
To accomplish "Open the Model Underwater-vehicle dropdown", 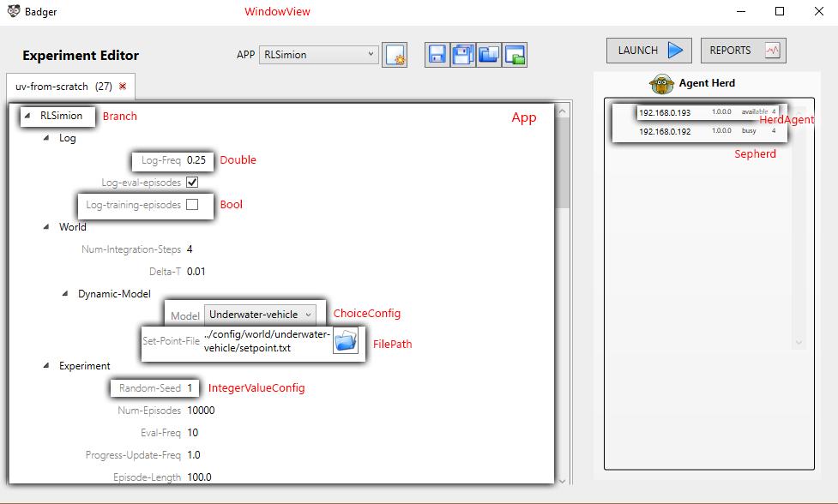I will (260, 315).
